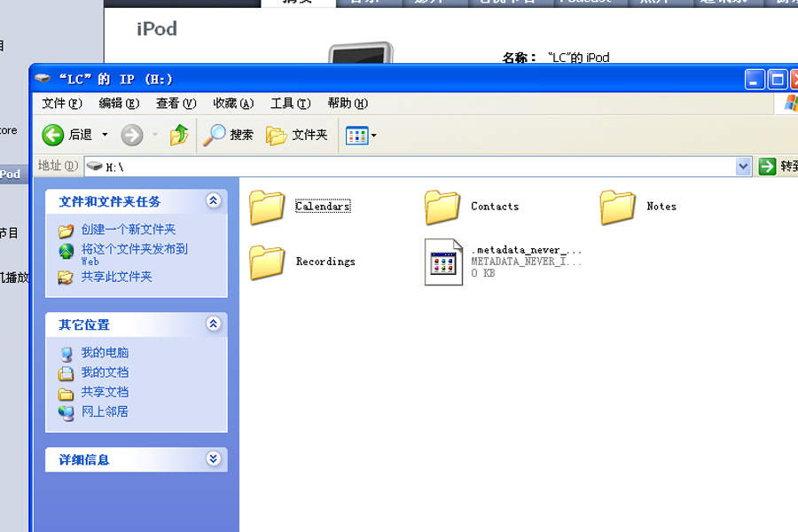The height and width of the screenshot is (532, 798).
Task: Go back using the green Back arrow
Action: tap(53, 135)
